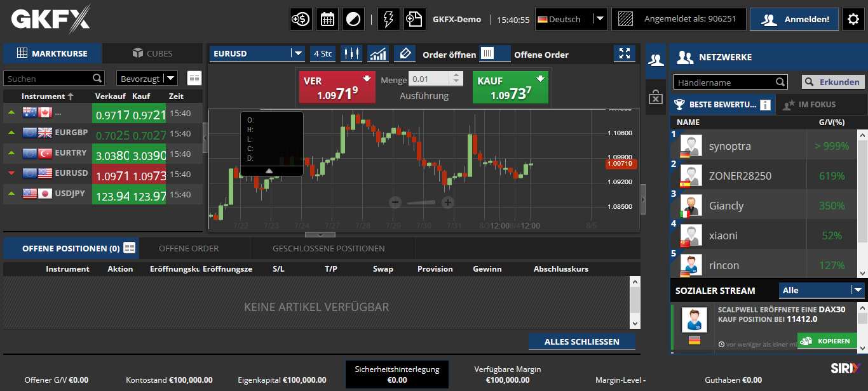The width and height of the screenshot is (868, 391).
Task: Select the pencil drawing tools icon
Action: [405, 53]
